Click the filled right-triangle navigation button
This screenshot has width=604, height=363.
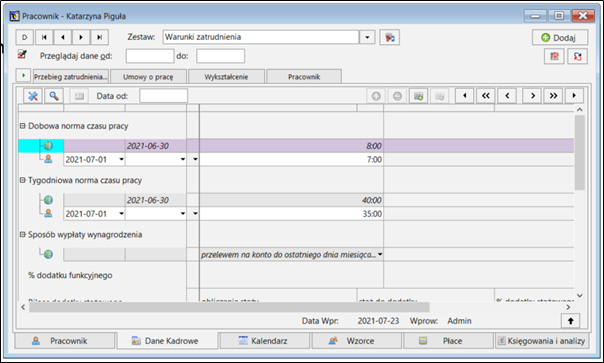[574, 96]
